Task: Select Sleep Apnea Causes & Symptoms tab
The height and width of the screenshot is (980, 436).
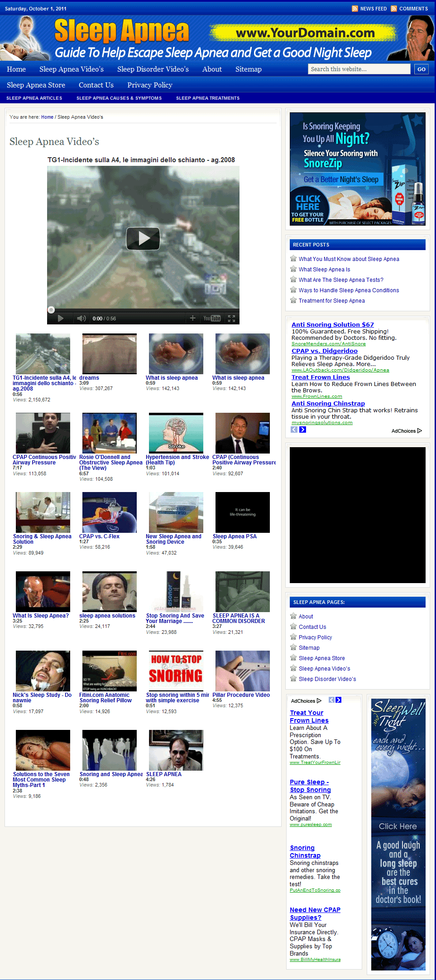Action: pyautogui.click(x=119, y=98)
